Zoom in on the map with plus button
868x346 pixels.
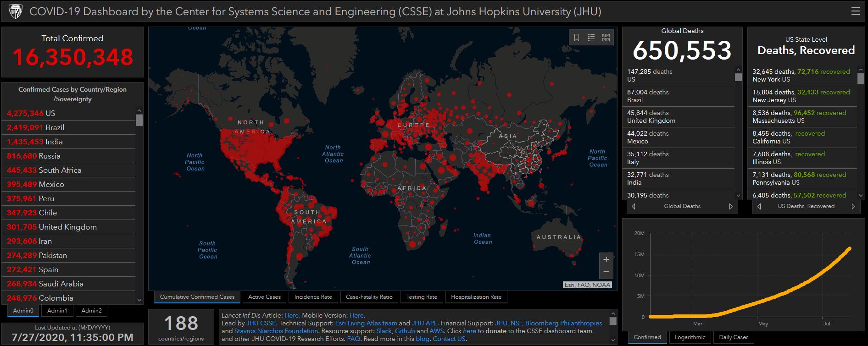(606, 259)
